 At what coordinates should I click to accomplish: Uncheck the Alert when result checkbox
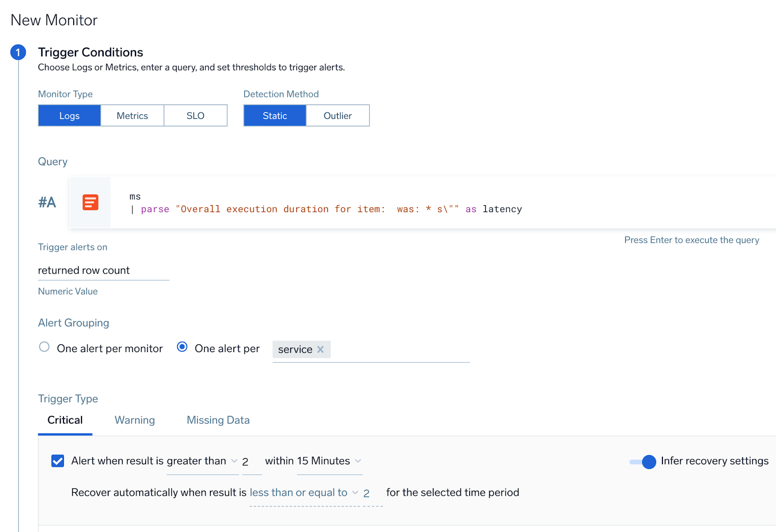coord(58,461)
